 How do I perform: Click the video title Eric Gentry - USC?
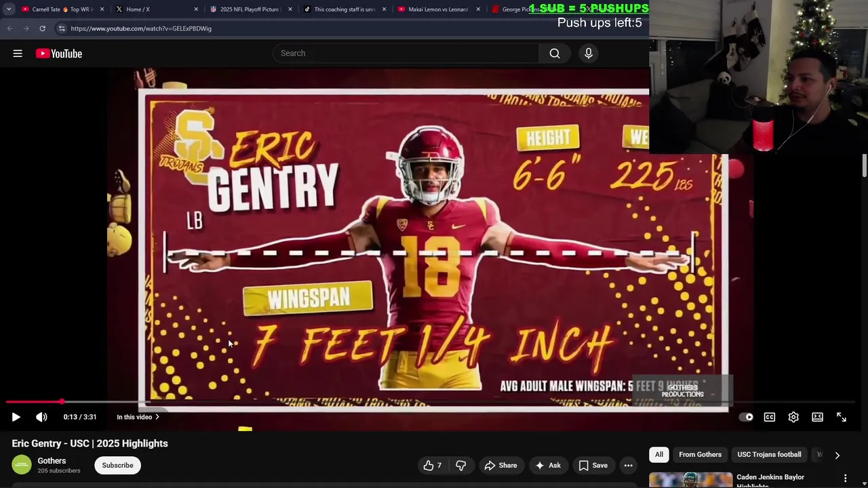tap(90, 443)
